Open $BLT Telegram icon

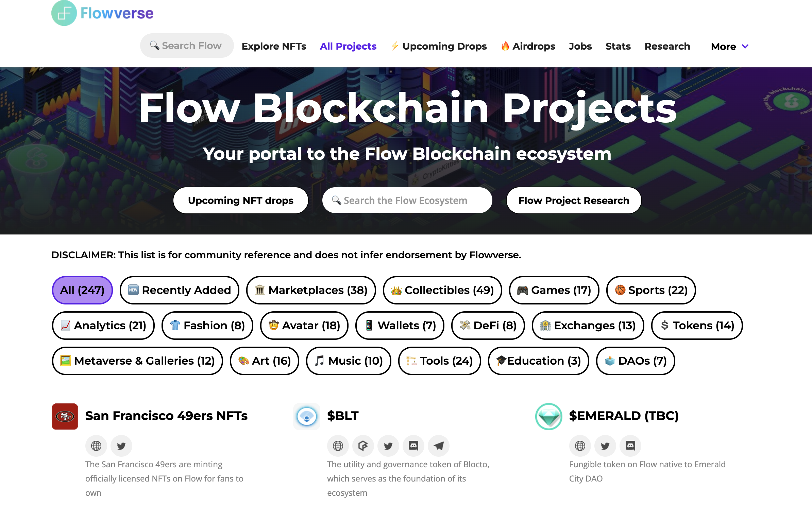pyautogui.click(x=439, y=446)
